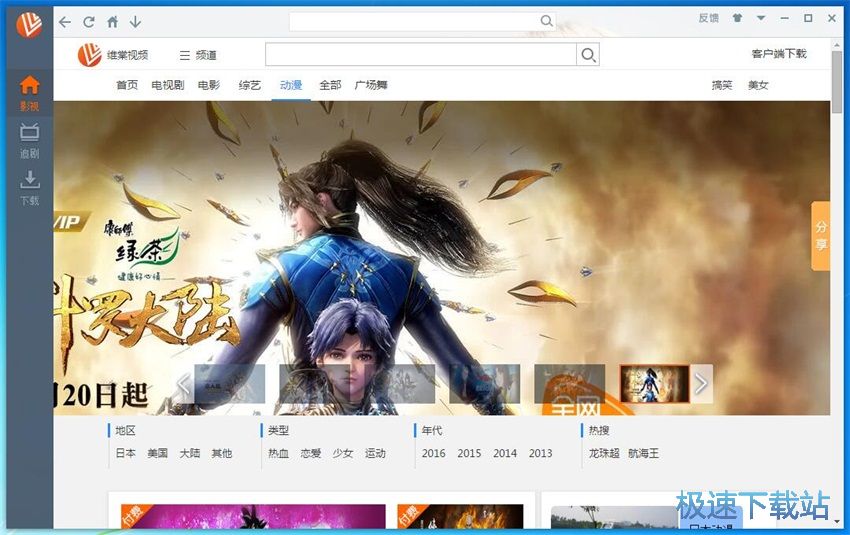Switch to the 电影 tab
The image size is (850, 535).
(x=209, y=85)
